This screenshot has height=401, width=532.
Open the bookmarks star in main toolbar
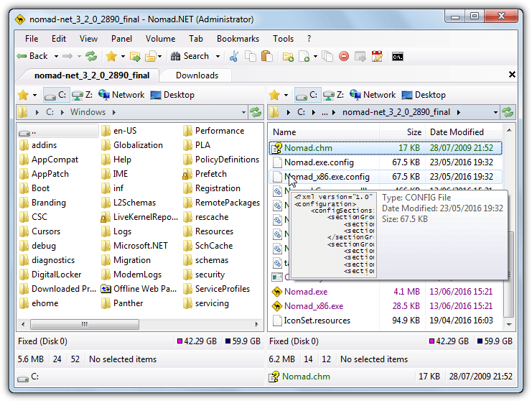tap(111, 56)
